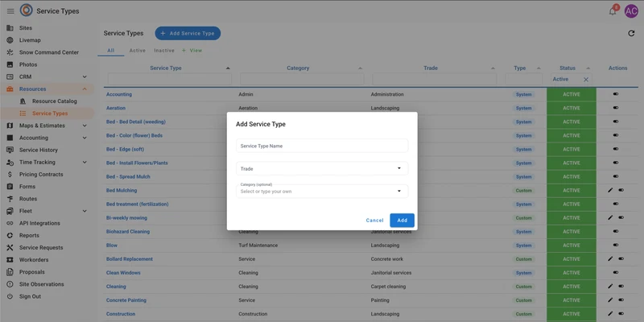644x322 pixels.
Task: Sort by Service Type column arrow
Action: click(228, 68)
